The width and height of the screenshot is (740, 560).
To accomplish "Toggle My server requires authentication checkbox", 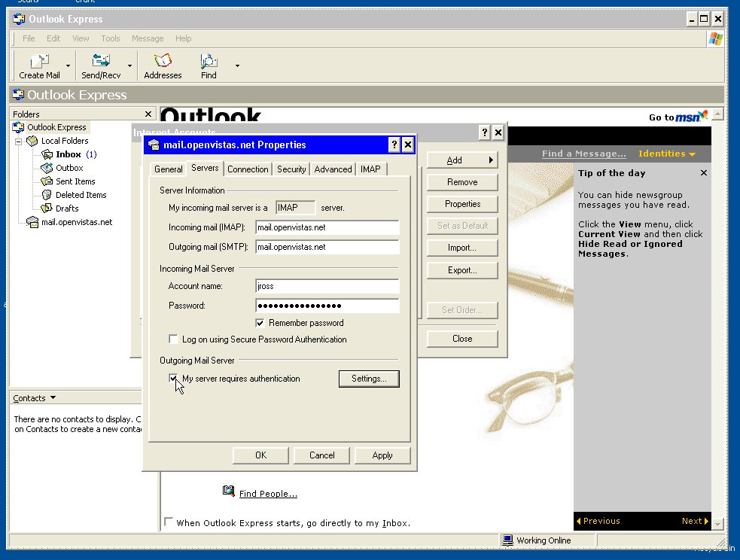I will [173, 379].
